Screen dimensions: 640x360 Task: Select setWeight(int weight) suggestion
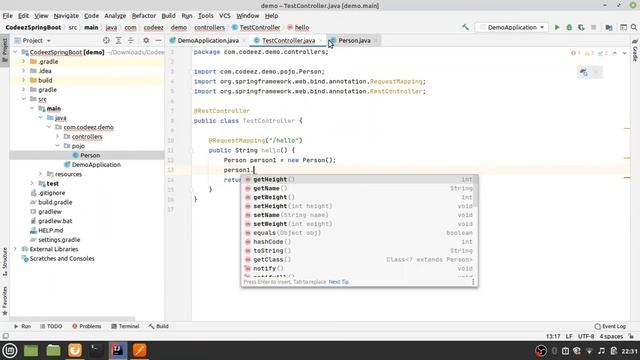359,224
